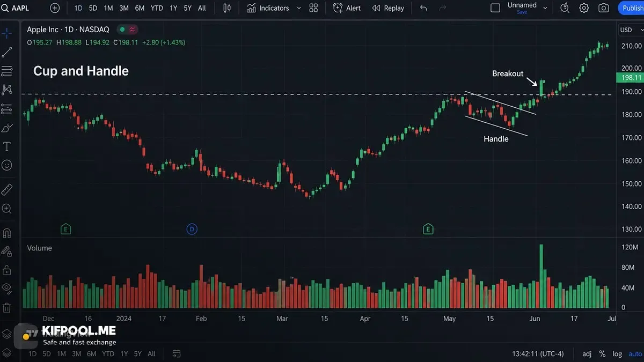Expand the Indicators dropdown arrow
This screenshot has width=644, height=362.
(x=299, y=8)
